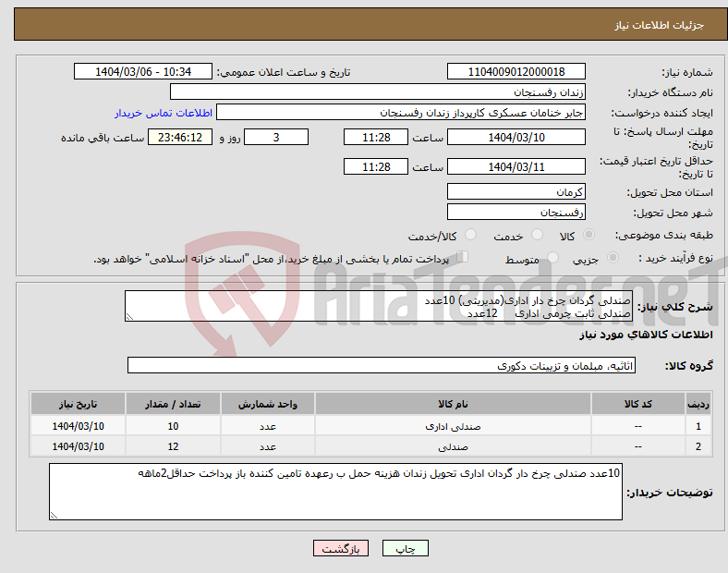This screenshot has height=573, width=728.
Task: Click the جزئیات اطلاعات نیاز header title
Action: point(660,25)
